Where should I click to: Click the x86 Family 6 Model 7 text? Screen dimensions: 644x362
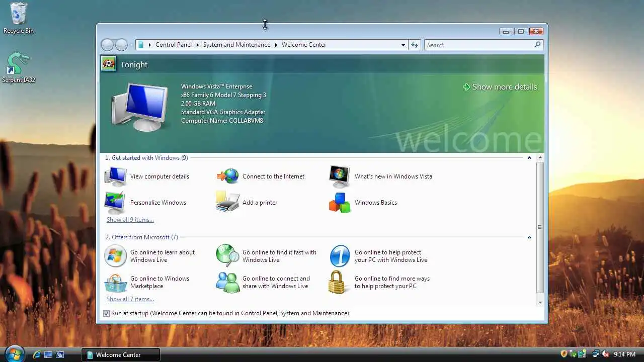point(223,95)
